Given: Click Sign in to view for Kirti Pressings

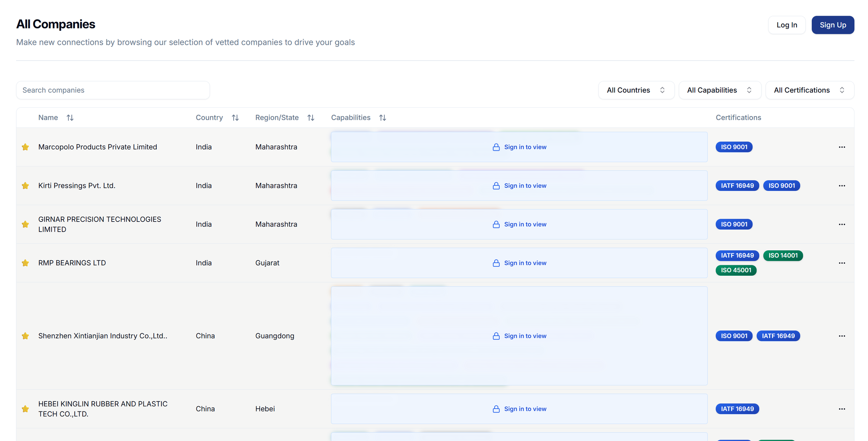Looking at the screenshot, I should pyautogui.click(x=525, y=185).
